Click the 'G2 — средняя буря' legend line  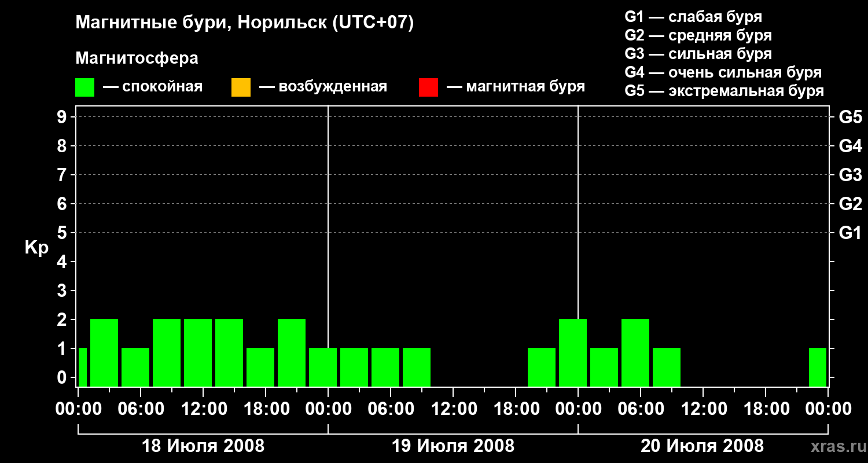pos(698,35)
